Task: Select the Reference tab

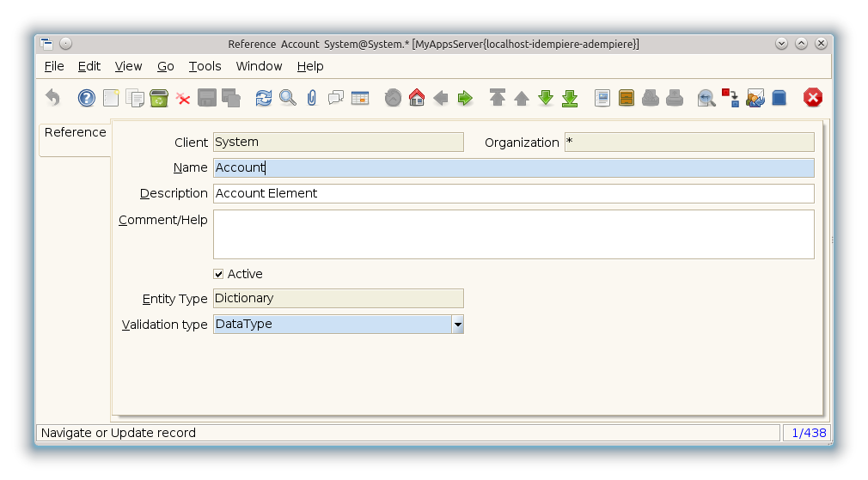Action: click(x=75, y=133)
